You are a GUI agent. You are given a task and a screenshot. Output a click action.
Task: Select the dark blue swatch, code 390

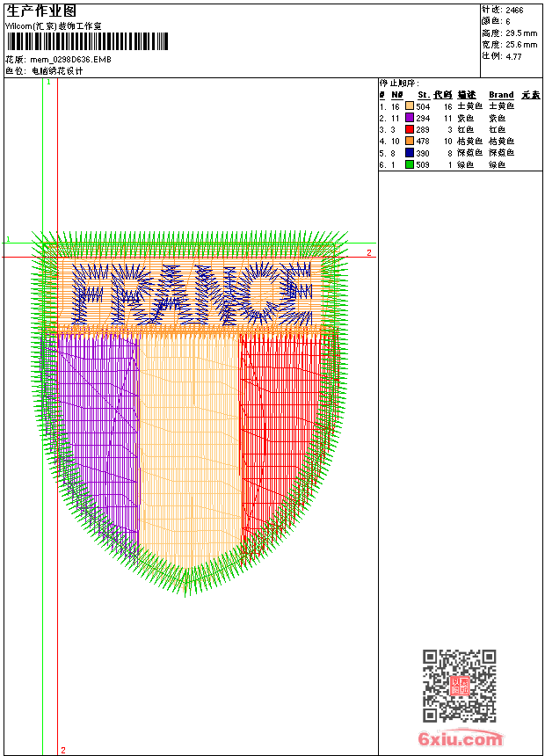(410, 153)
